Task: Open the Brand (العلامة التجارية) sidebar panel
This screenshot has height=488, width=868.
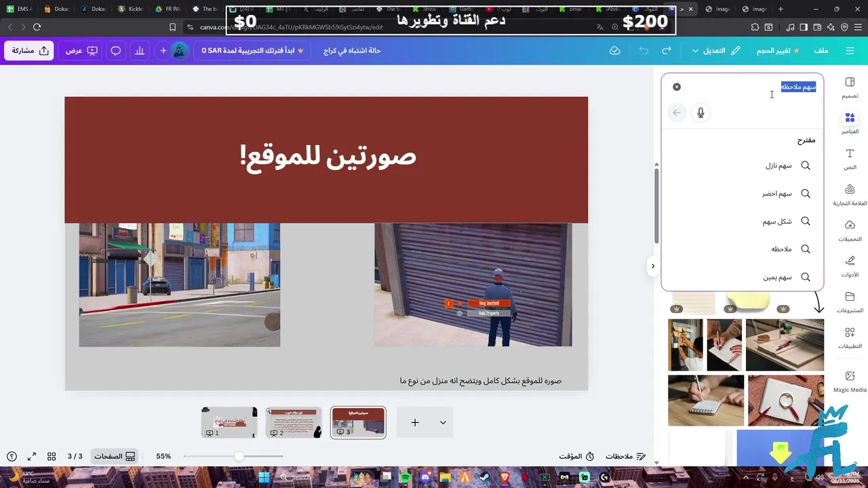Action: point(850,195)
